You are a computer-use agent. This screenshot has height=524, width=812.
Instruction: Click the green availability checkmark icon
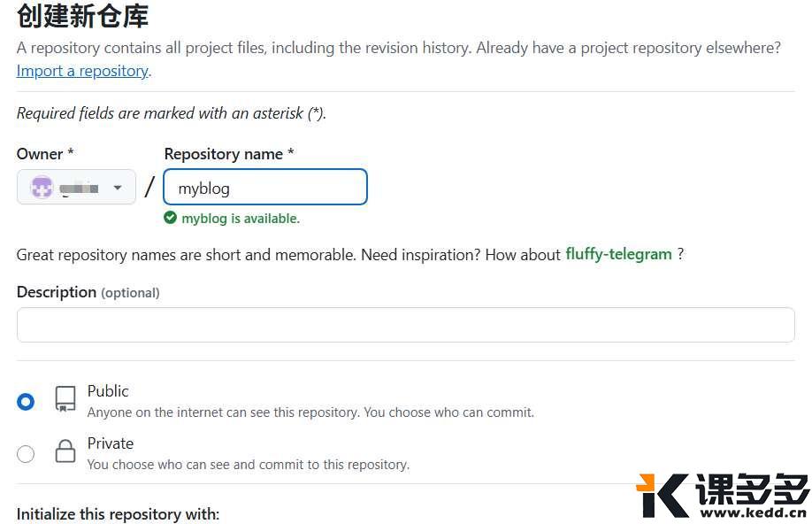pos(170,218)
